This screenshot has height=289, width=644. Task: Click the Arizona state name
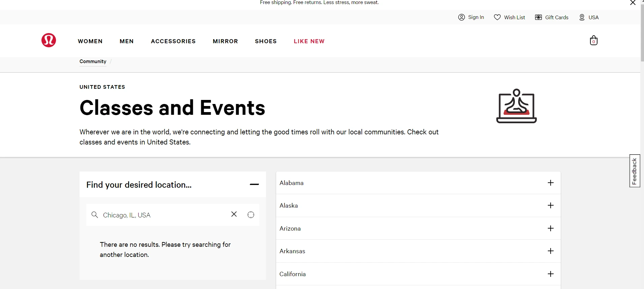tap(290, 229)
